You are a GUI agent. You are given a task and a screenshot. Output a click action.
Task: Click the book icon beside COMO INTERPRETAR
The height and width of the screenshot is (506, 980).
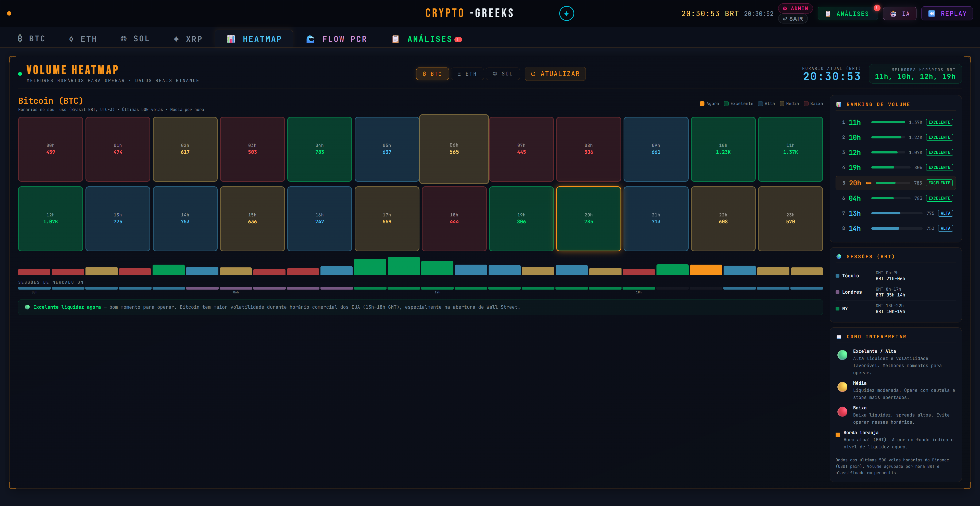click(x=838, y=337)
